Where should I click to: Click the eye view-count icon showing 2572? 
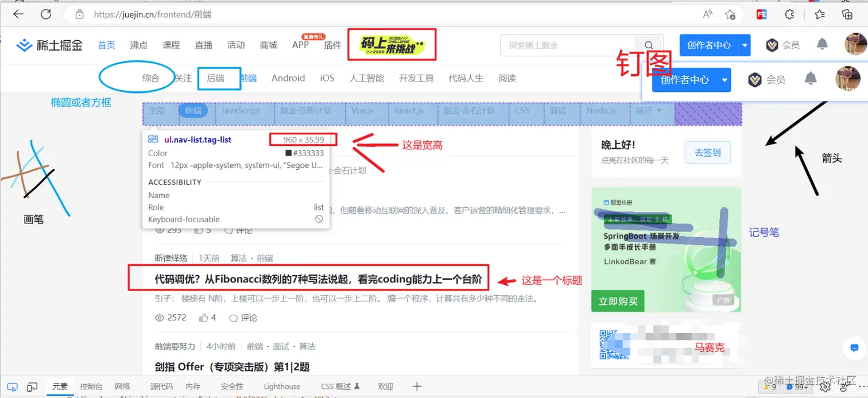[160, 318]
